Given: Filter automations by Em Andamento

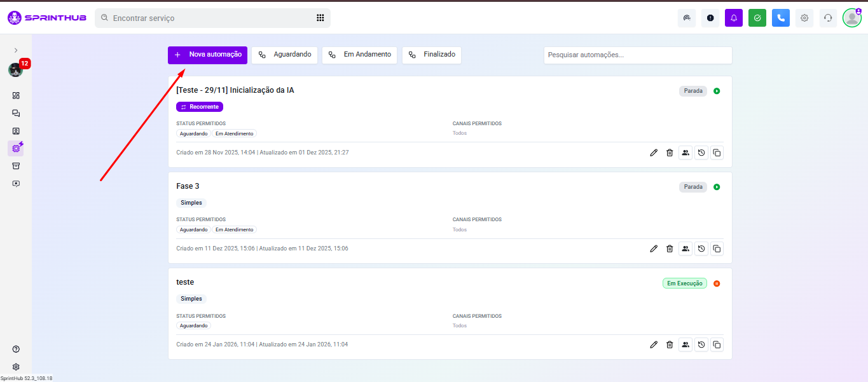Looking at the screenshot, I should click(359, 55).
